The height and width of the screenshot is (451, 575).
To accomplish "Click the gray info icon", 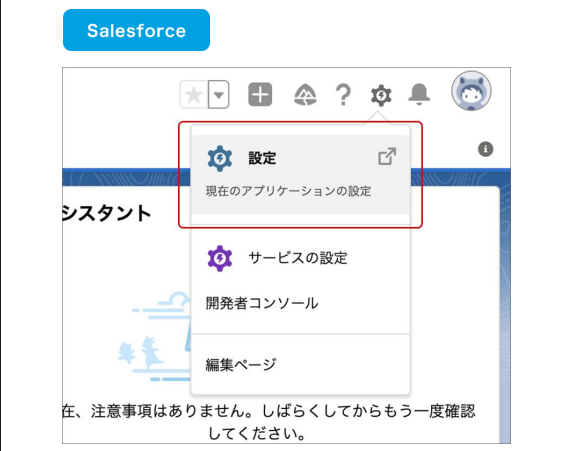I will (486, 149).
